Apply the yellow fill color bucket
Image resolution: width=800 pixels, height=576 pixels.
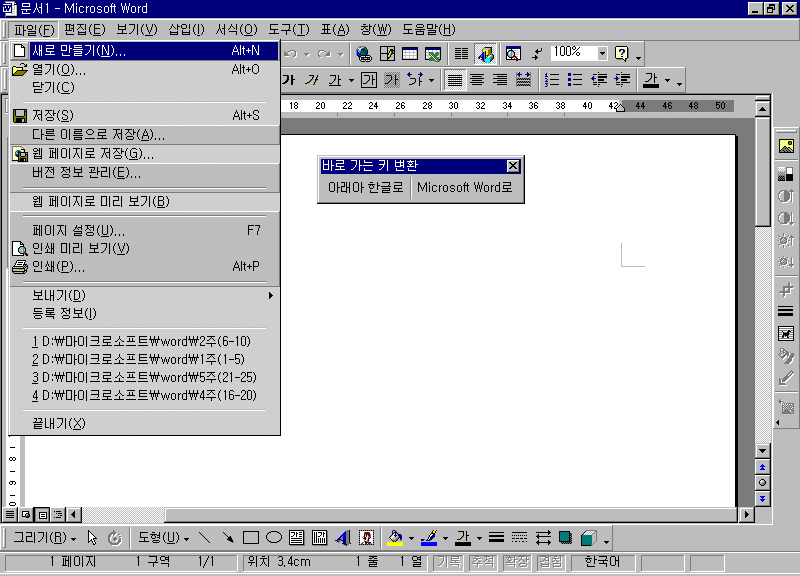click(395, 538)
